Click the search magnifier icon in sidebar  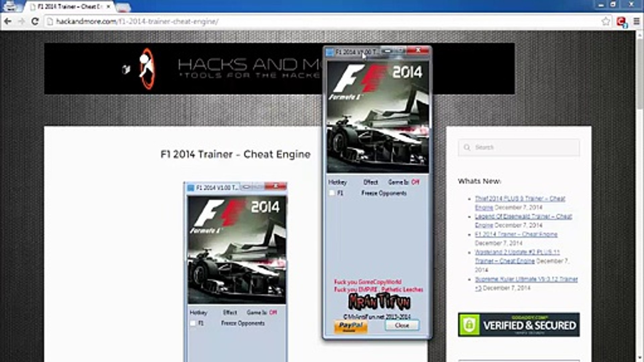click(x=467, y=147)
